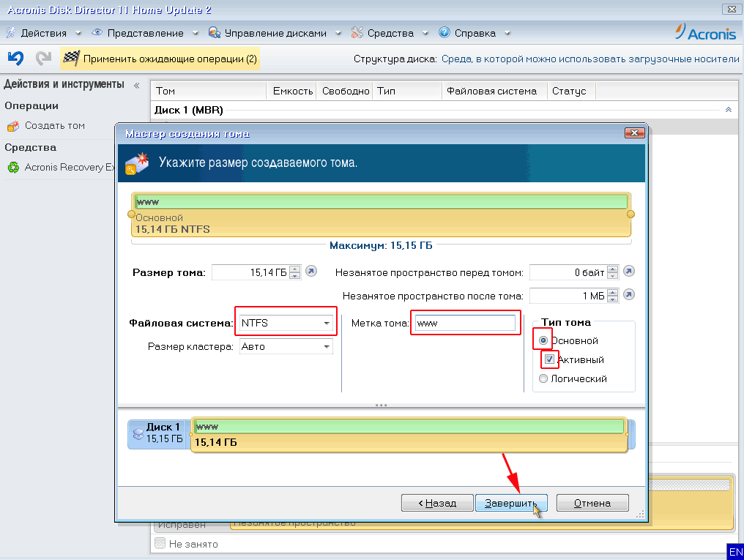
Task: Click the volume label www input field
Action: coord(465,323)
